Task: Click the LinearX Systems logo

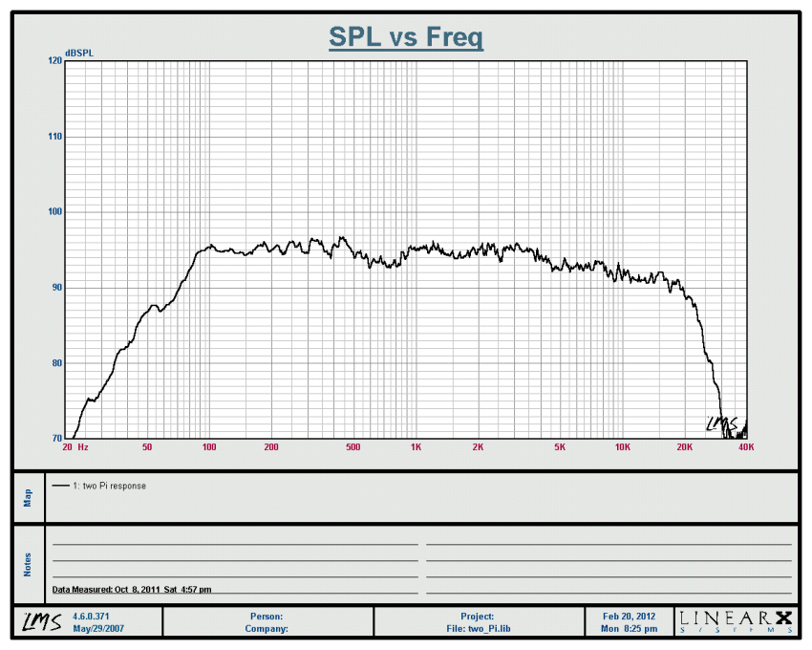Action: (736, 622)
